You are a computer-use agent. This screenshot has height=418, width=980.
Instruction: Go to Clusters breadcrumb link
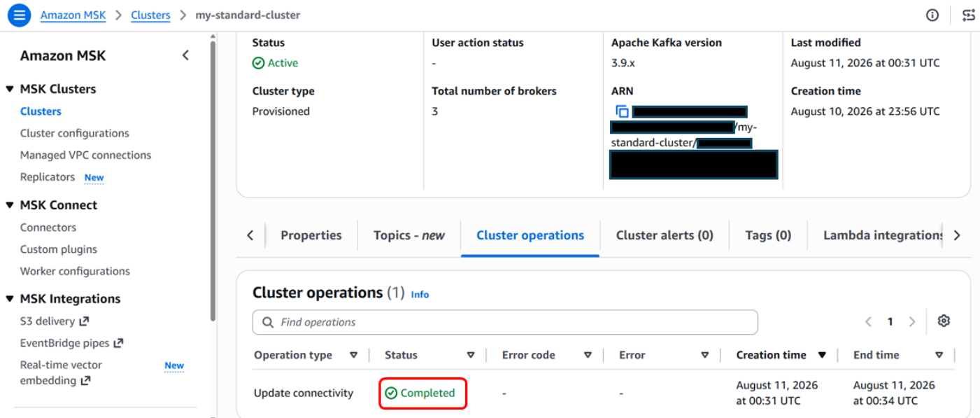point(150,15)
